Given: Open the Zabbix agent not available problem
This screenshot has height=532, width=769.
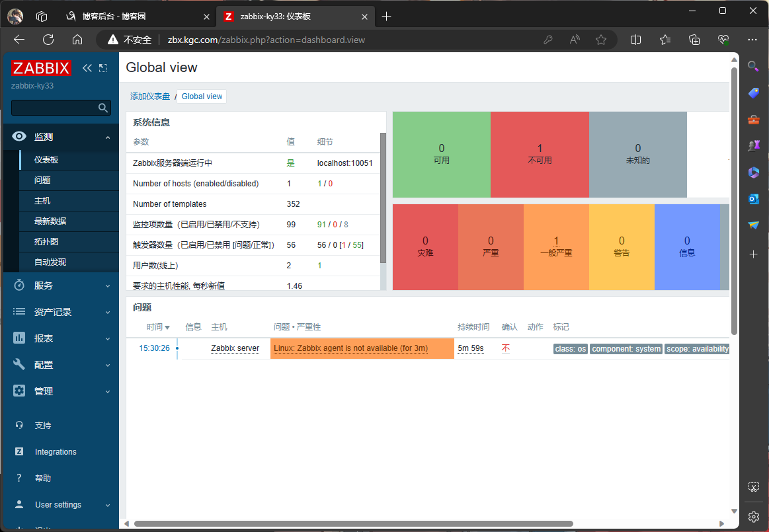Looking at the screenshot, I should (350, 348).
